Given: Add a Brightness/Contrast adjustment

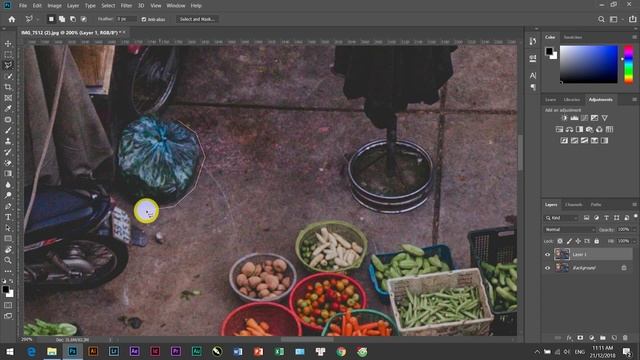Looking at the screenshot, I should 564,118.
